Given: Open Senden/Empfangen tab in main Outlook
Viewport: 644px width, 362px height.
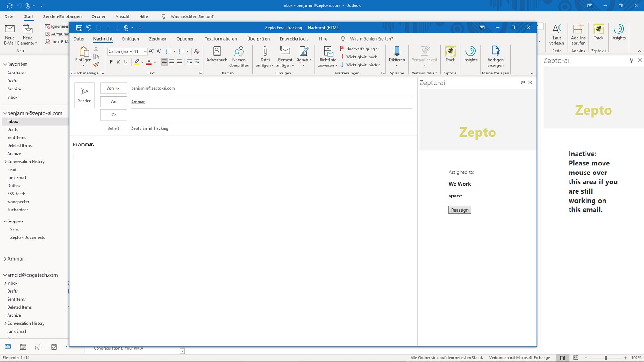Looking at the screenshot, I should [x=62, y=16].
